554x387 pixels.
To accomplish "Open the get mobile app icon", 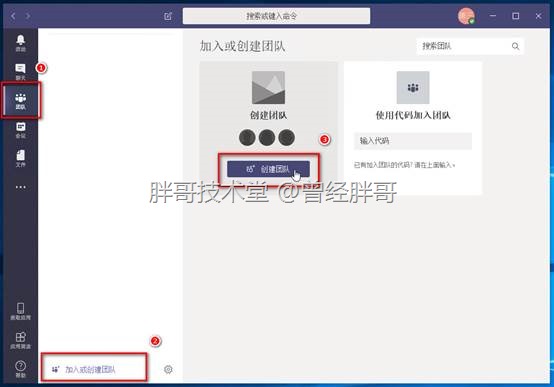I will tap(20, 311).
